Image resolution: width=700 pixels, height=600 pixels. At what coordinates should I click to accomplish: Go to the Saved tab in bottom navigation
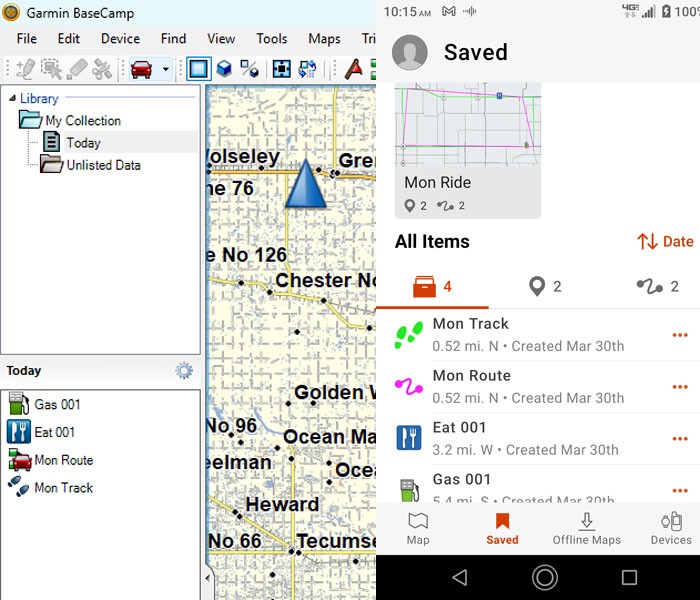tap(502, 529)
